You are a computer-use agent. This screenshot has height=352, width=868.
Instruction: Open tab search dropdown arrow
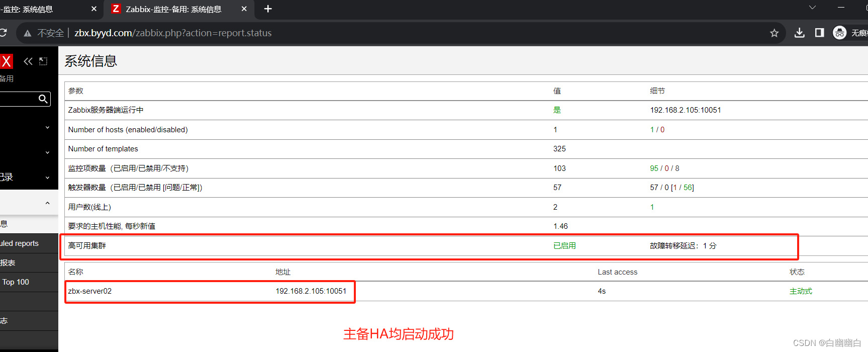click(812, 8)
